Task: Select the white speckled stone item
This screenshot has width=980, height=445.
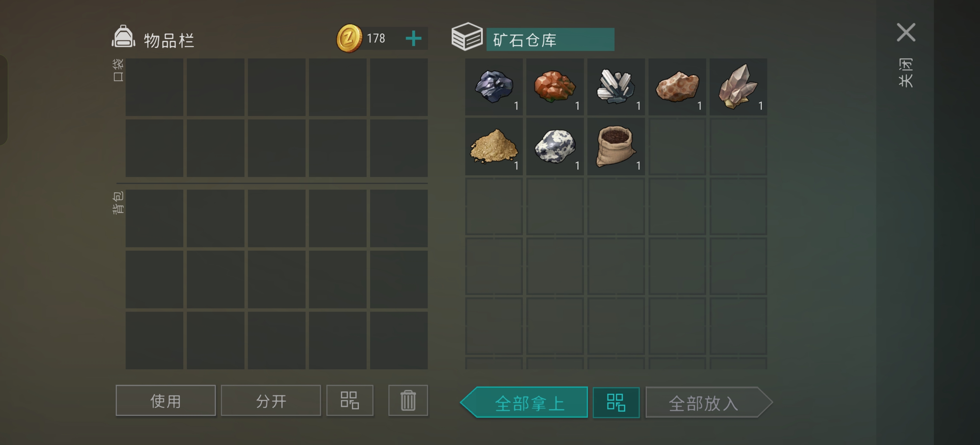Action: click(x=555, y=147)
